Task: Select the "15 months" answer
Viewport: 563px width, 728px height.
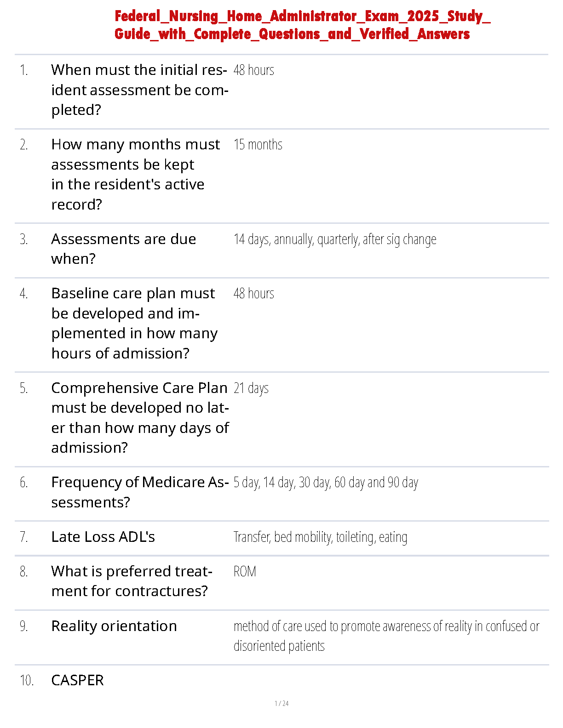Action: coord(258,145)
